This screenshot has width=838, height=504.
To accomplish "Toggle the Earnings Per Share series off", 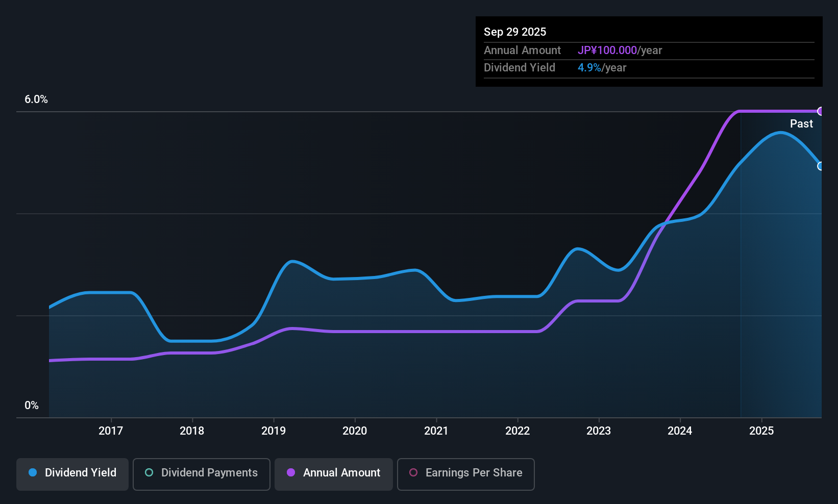I will [465, 474].
